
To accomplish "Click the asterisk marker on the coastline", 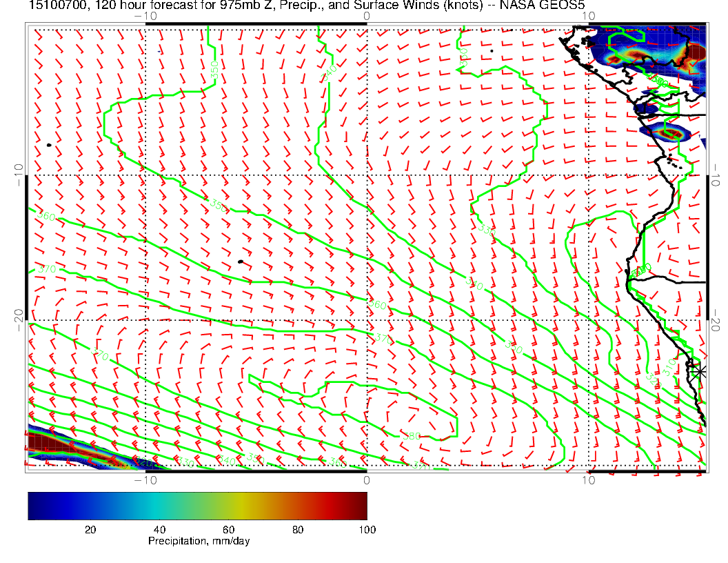I will pos(700,371).
